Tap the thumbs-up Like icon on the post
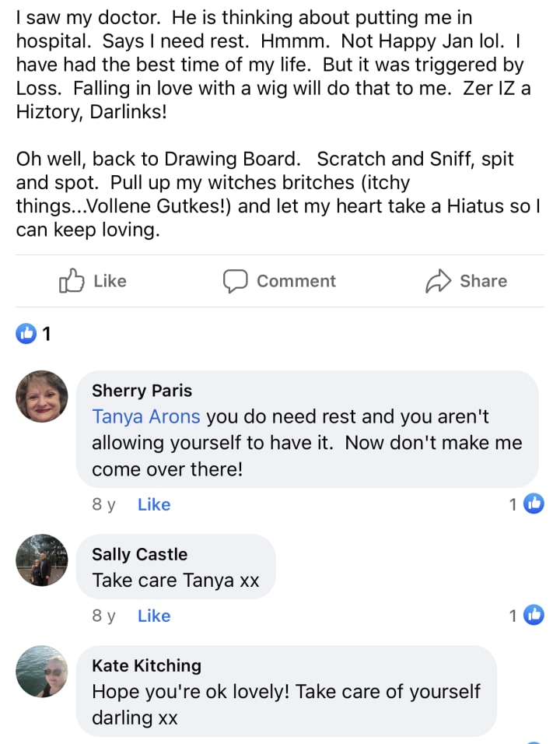Viewport: 560px width, 744px height. pyautogui.click(x=71, y=281)
